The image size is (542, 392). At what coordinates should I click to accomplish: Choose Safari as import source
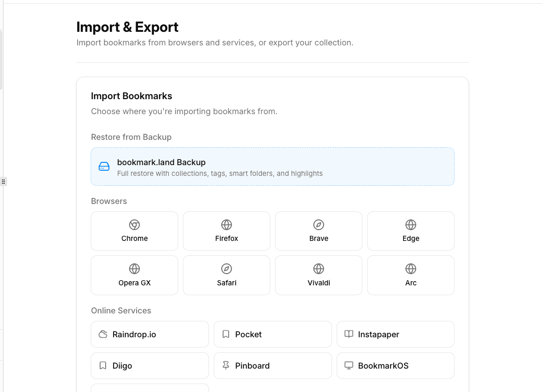pos(226,275)
